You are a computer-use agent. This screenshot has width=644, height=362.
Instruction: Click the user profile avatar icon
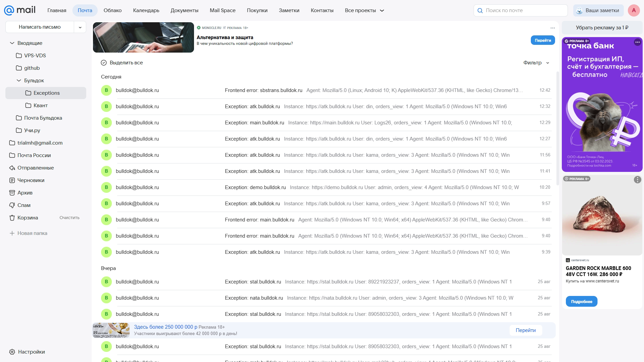(x=634, y=10)
